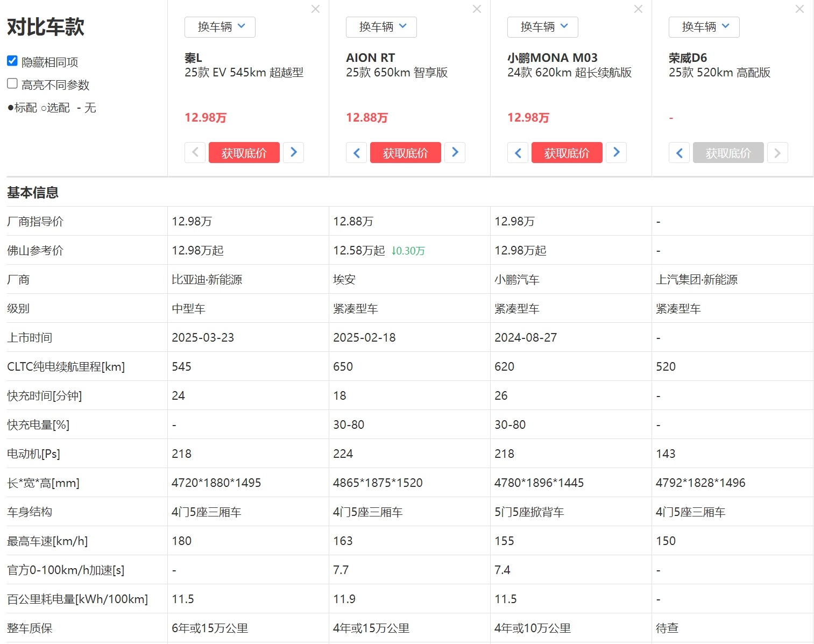Get the lowest price for AION RT

pos(406,153)
